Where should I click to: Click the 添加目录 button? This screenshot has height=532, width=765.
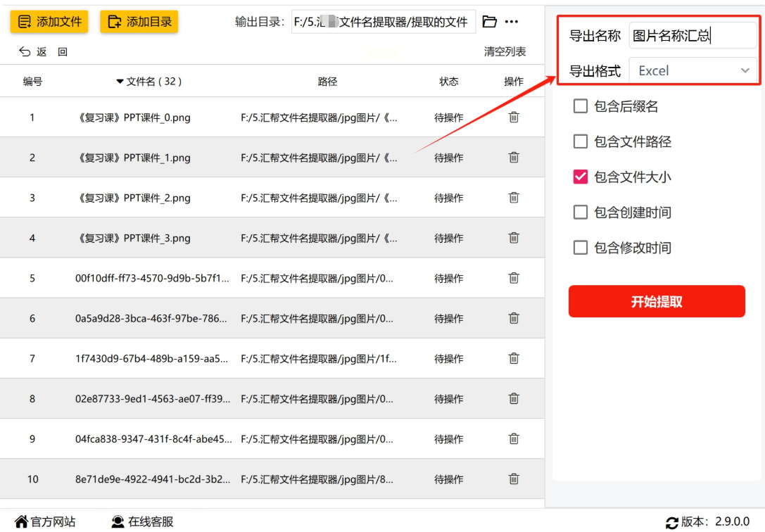(139, 21)
